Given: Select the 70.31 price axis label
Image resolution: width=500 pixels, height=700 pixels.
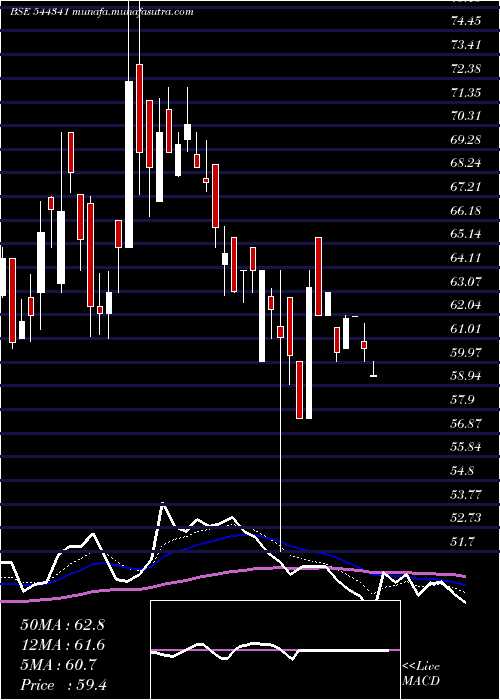Looking at the screenshot, I should (x=466, y=116).
